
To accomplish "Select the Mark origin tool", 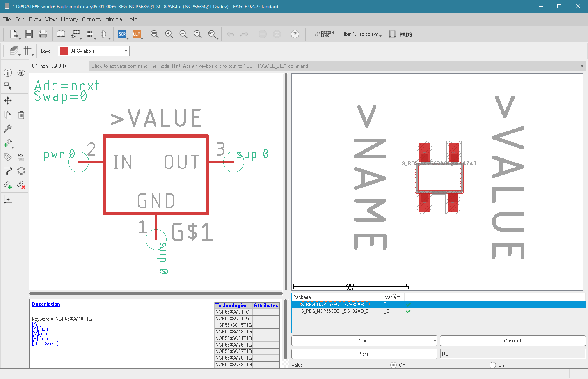I will pos(8,200).
